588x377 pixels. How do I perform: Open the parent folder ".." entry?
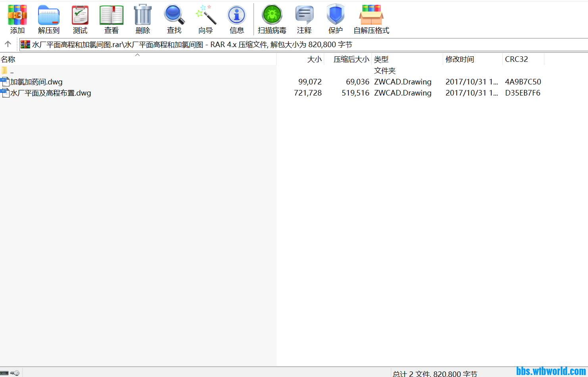tap(12, 71)
